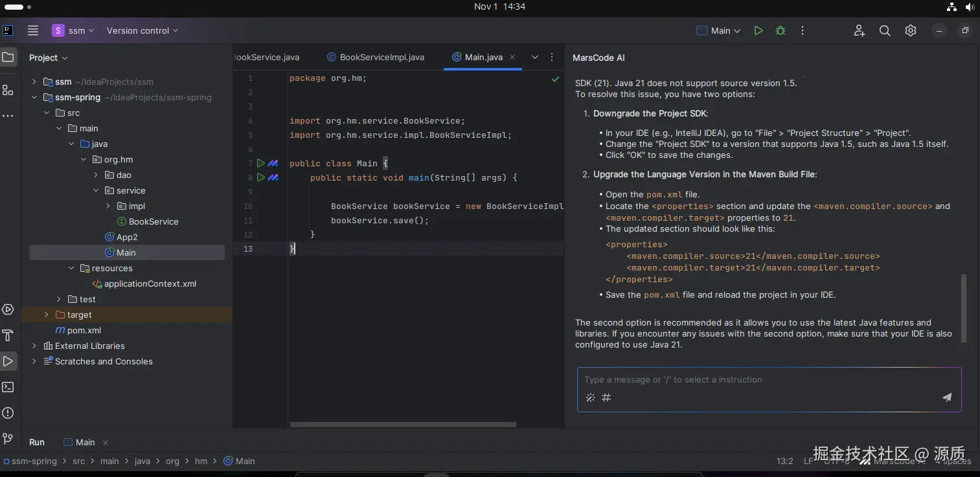Expand the target folder in project tree

46,315
